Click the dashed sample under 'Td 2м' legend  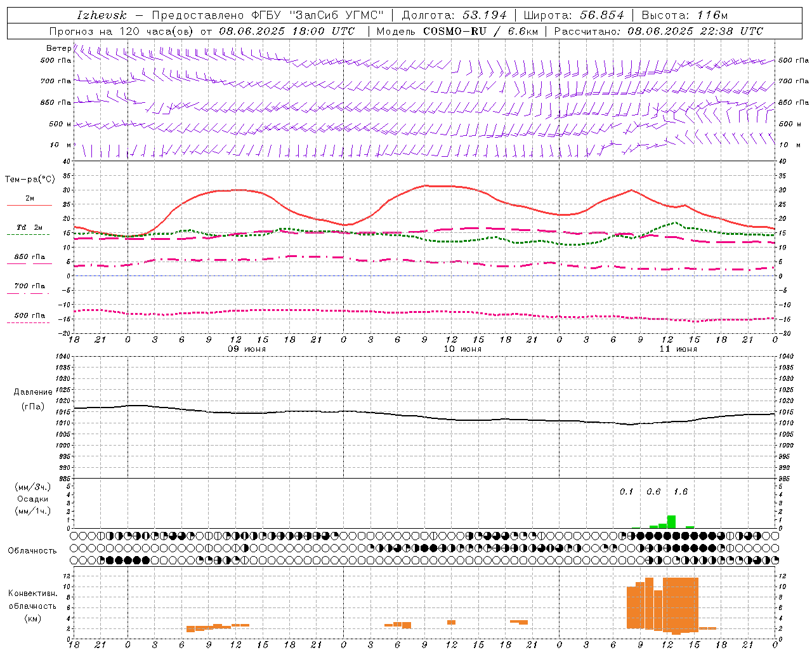[28, 234]
